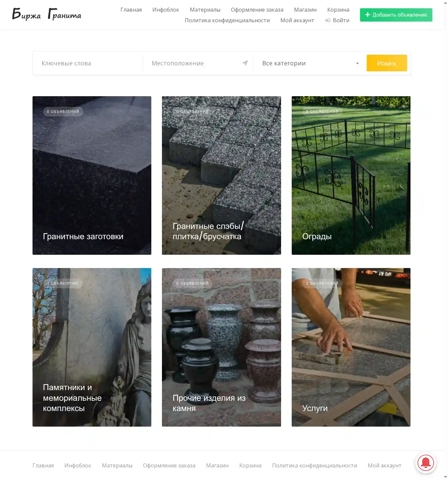The height and width of the screenshot is (480, 448).
Task: Open the Ограды category card
Action: coord(351,175)
